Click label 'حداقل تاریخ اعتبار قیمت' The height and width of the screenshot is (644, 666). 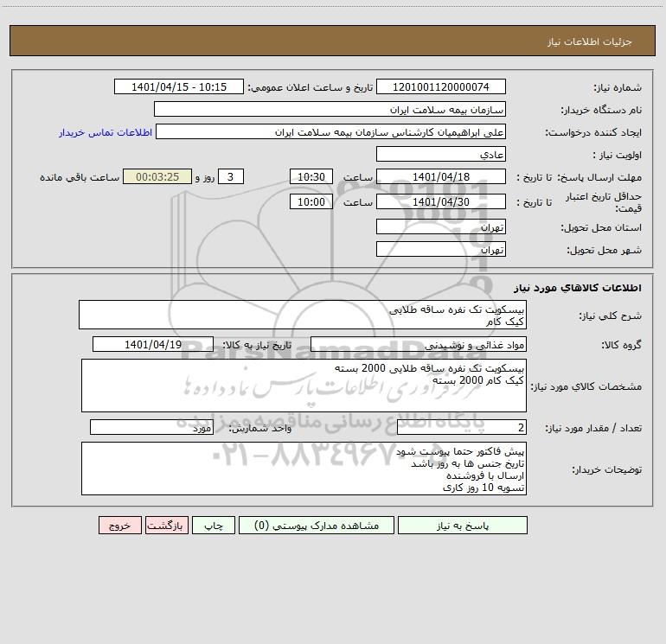click(603, 202)
